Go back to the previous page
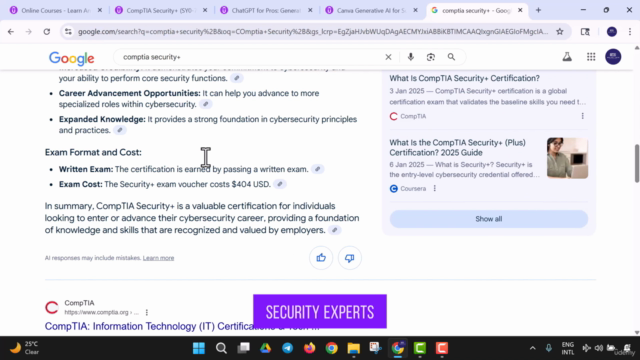Image resolution: width=640 pixels, height=360 pixels. pos(11,31)
